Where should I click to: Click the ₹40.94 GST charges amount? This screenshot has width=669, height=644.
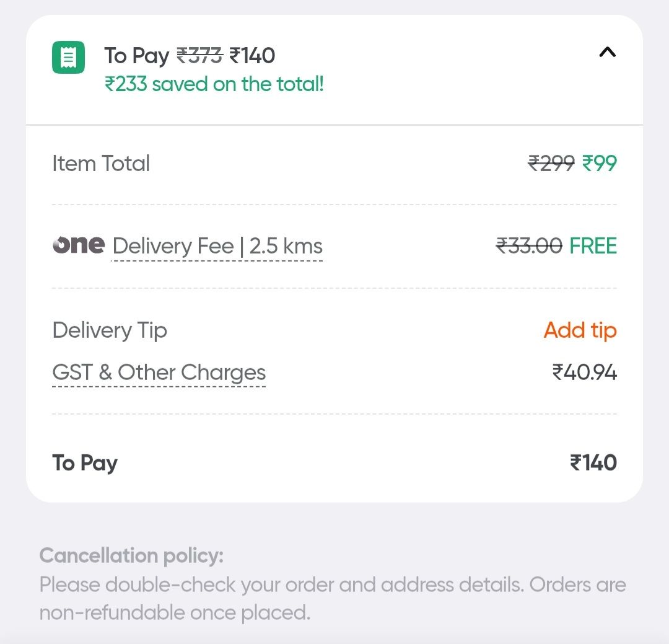(584, 373)
